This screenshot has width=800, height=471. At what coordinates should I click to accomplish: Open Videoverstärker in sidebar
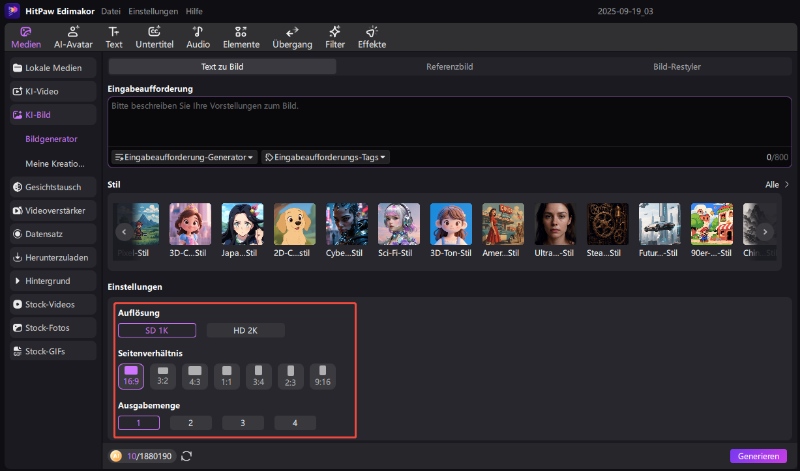click(x=53, y=210)
